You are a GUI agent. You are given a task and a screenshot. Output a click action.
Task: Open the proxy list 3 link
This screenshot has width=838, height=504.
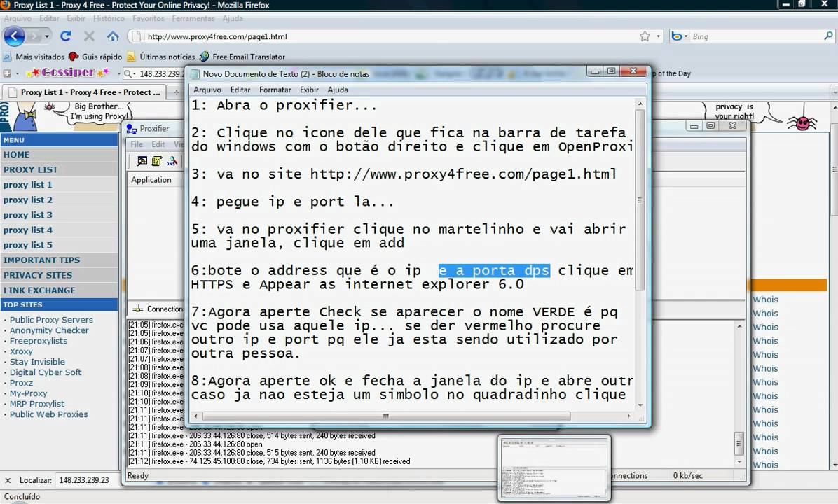[28, 215]
